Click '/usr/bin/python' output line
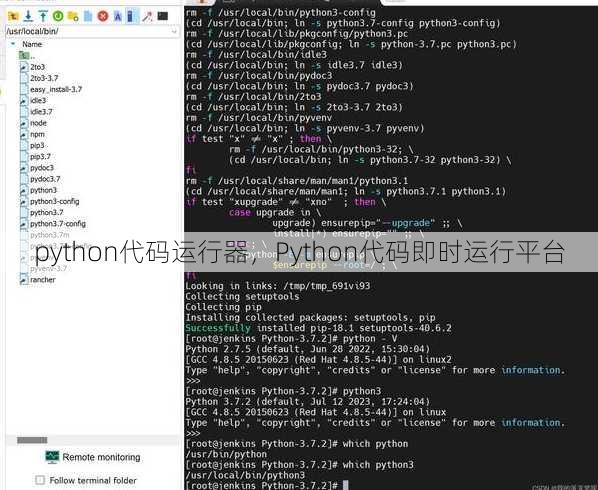598x490 pixels. 226,454
